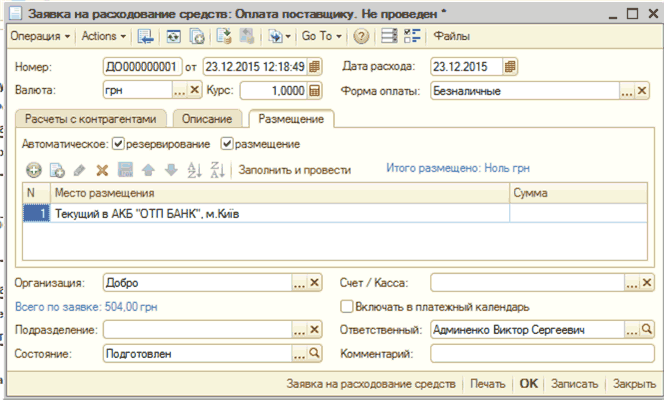Click the red delete row icon

(x=102, y=170)
